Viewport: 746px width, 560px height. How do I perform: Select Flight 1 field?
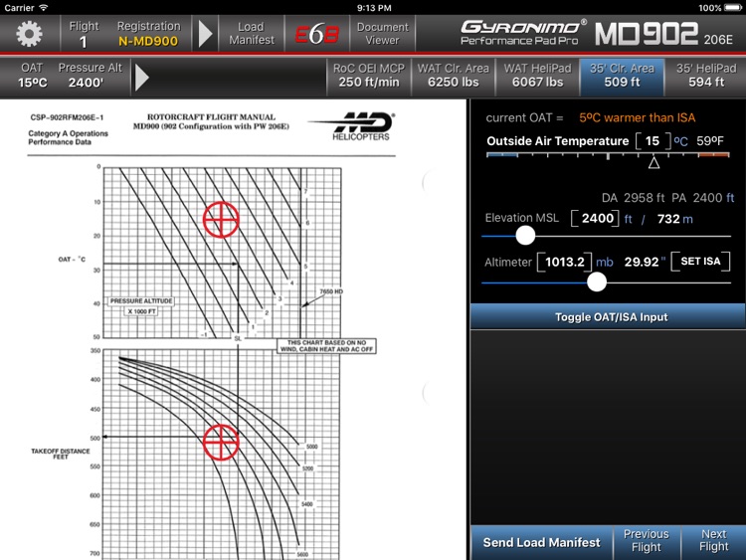click(84, 34)
